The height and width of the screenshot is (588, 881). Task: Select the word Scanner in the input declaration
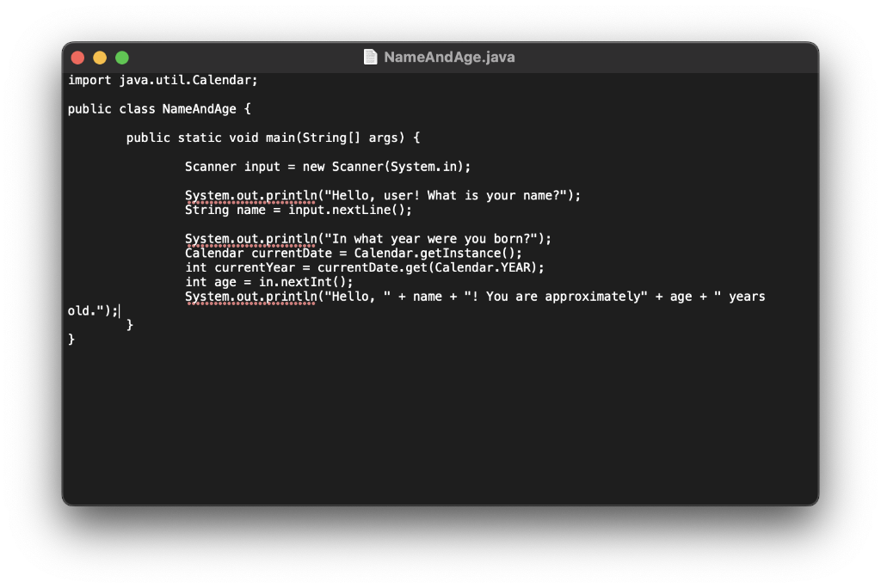coord(211,166)
